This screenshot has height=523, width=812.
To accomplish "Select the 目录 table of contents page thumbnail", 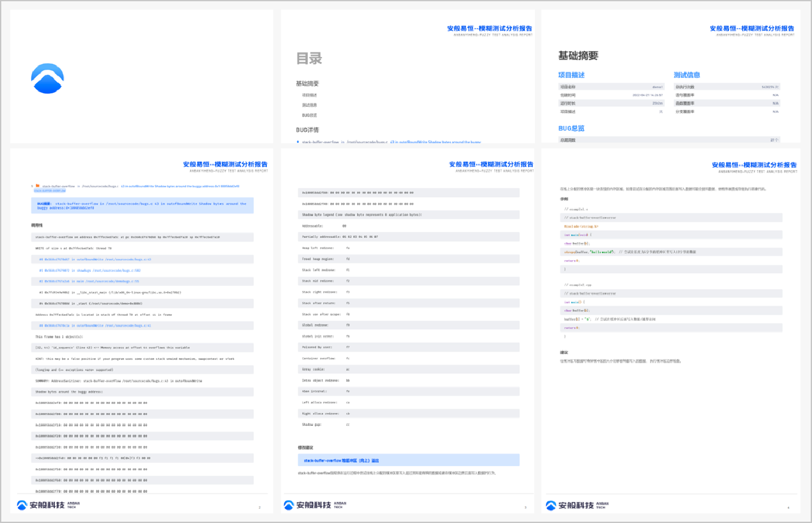I will point(407,76).
